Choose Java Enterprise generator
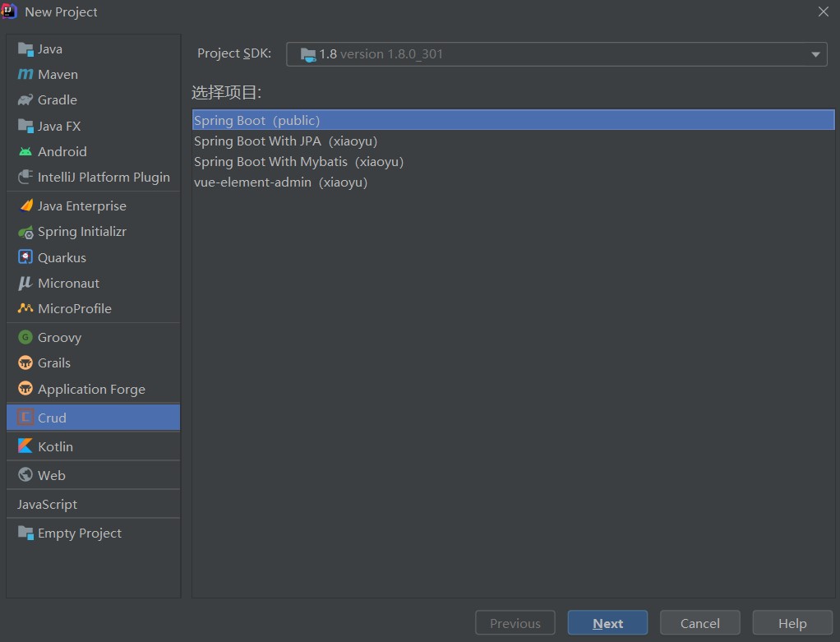840x642 pixels. tap(93, 206)
